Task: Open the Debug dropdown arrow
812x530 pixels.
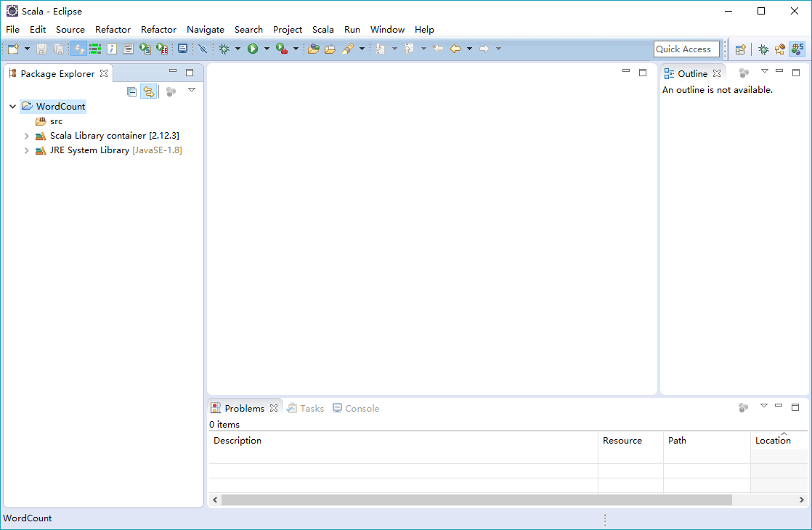Action: click(237, 49)
